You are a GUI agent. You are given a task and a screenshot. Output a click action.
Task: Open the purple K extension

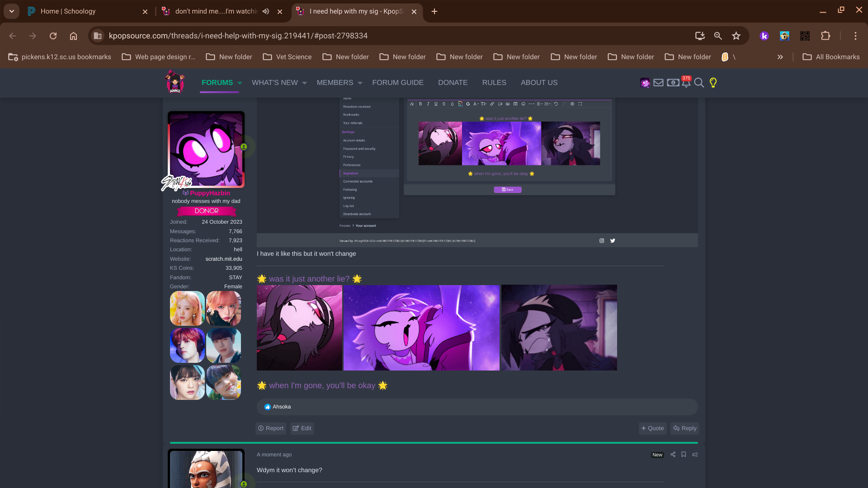(x=764, y=36)
